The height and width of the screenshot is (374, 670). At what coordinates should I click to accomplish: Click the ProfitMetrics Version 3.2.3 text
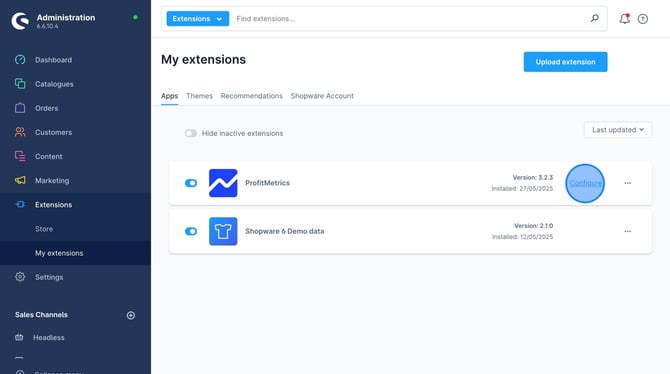click(533, 177)
